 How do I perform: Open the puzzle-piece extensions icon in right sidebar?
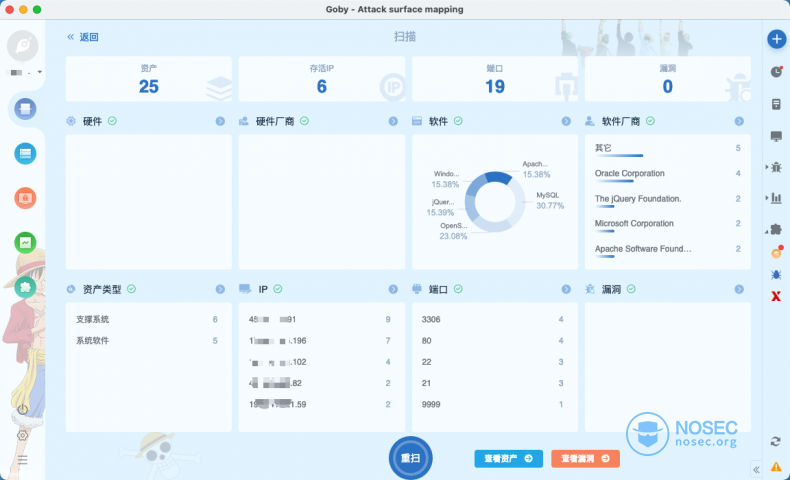click(x=776, y=229)
